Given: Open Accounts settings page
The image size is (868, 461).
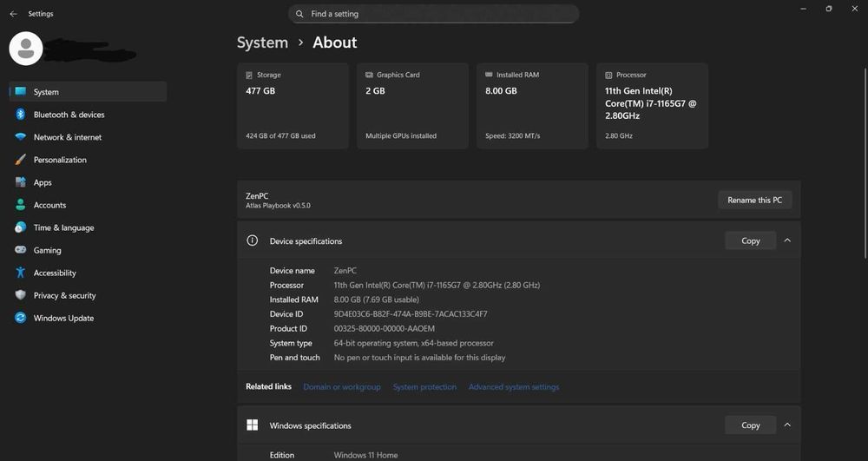Looking at the screenshot, I should coord(49,205).
